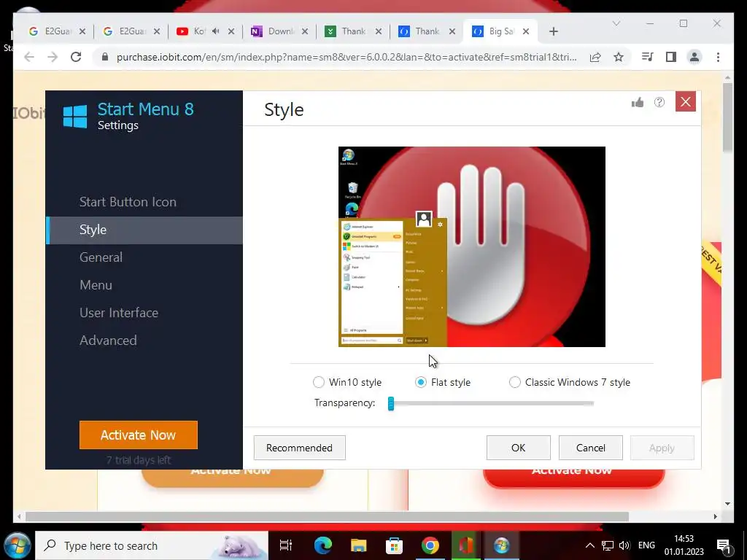Click the taskbar clock 14:53
This screenshot has width=747, height=560.
point(684,539)
